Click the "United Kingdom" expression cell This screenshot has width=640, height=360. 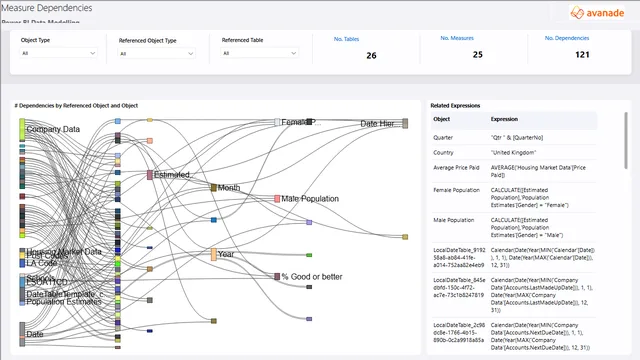point(512,153)
